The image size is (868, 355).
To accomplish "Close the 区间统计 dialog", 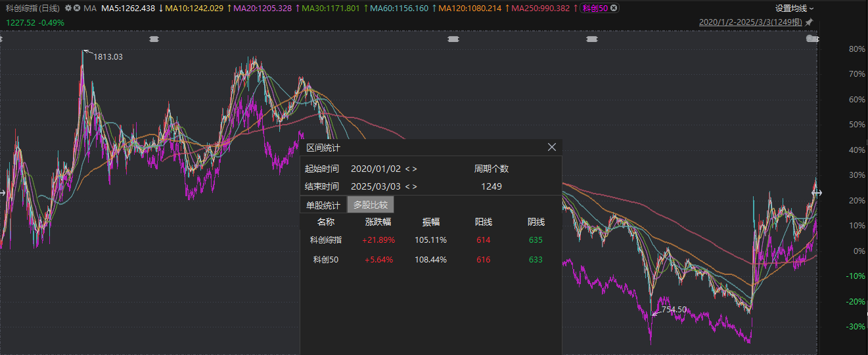I will pyautogui.click(x=552, y=148).
